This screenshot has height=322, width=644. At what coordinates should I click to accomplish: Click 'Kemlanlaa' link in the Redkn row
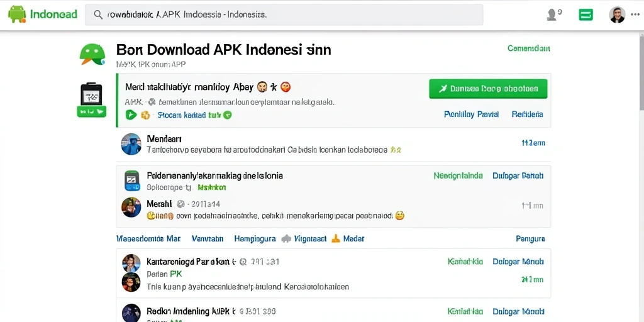[x=465, y=311]
